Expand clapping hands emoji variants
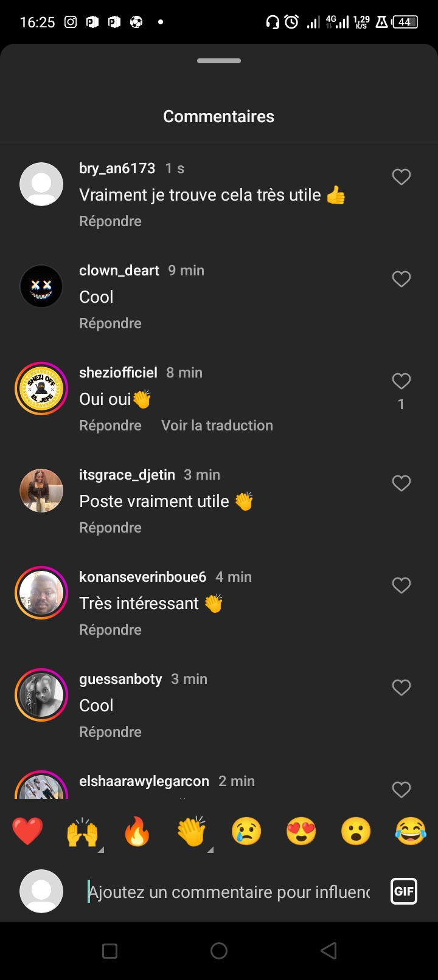 [x=210, y=849]
